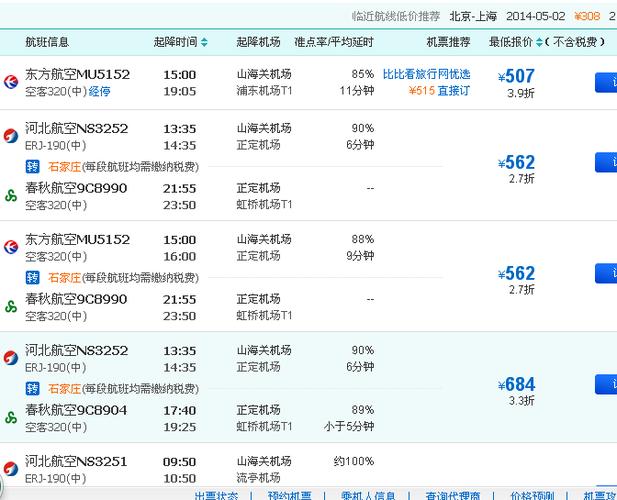Click the ¥507 price
The width and height of the screenshot is (617, 500).
click(x=516, y=76)
